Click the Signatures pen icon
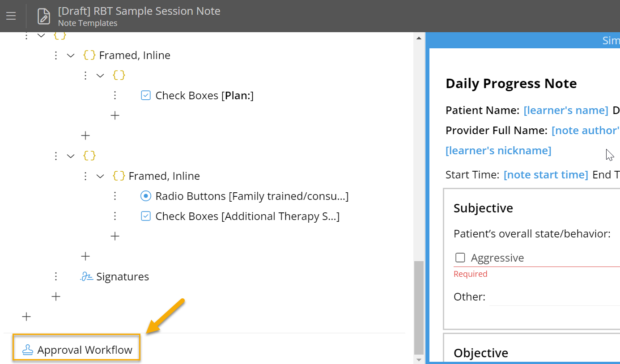 coord(86,277)
